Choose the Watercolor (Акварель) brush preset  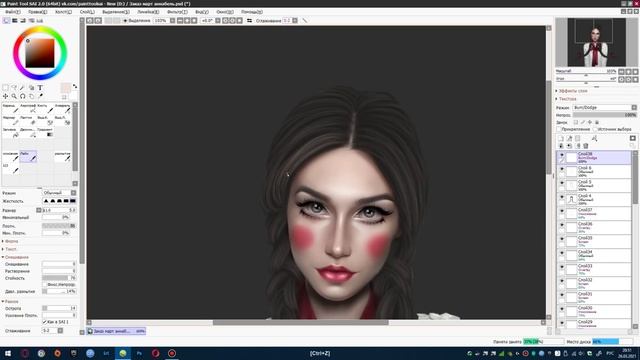point(63,108)
